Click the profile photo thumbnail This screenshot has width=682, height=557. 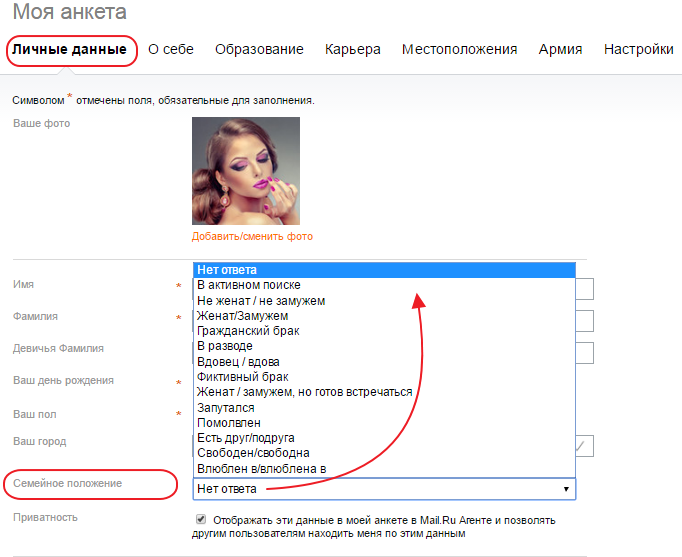pos(246,171)
